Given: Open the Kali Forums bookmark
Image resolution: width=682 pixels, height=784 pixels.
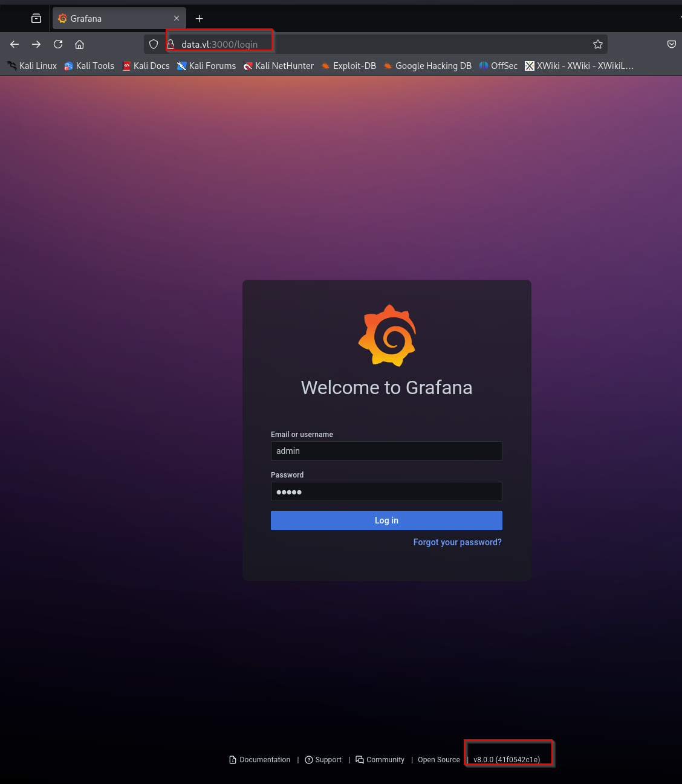Looking at the screenshot, I should 206,66.
